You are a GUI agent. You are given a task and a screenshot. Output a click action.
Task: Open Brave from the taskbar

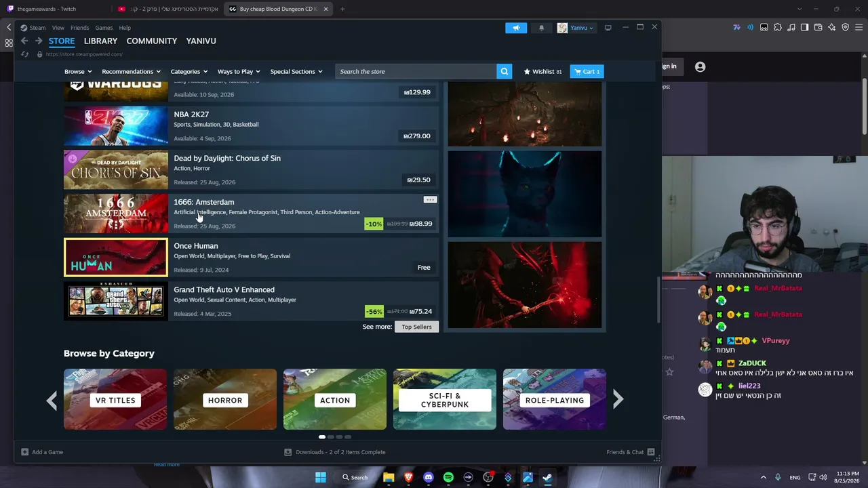(x=408, y=477)
